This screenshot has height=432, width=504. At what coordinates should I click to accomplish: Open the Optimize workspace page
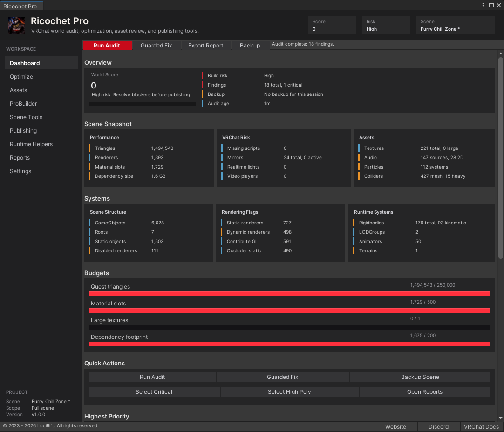[41, 76]
